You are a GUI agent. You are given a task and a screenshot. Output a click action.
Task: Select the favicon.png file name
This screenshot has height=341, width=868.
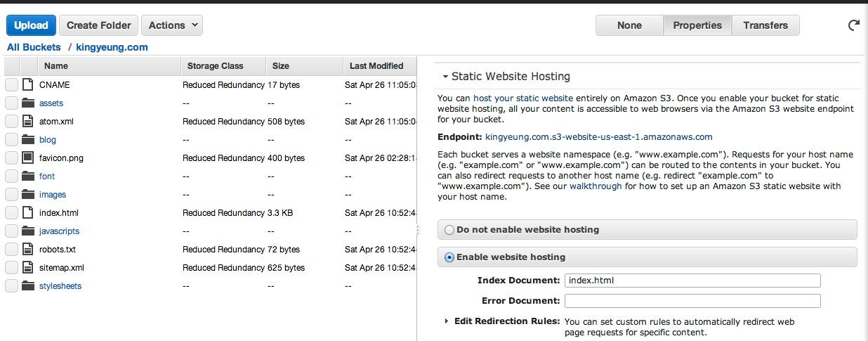pos(61,158)
